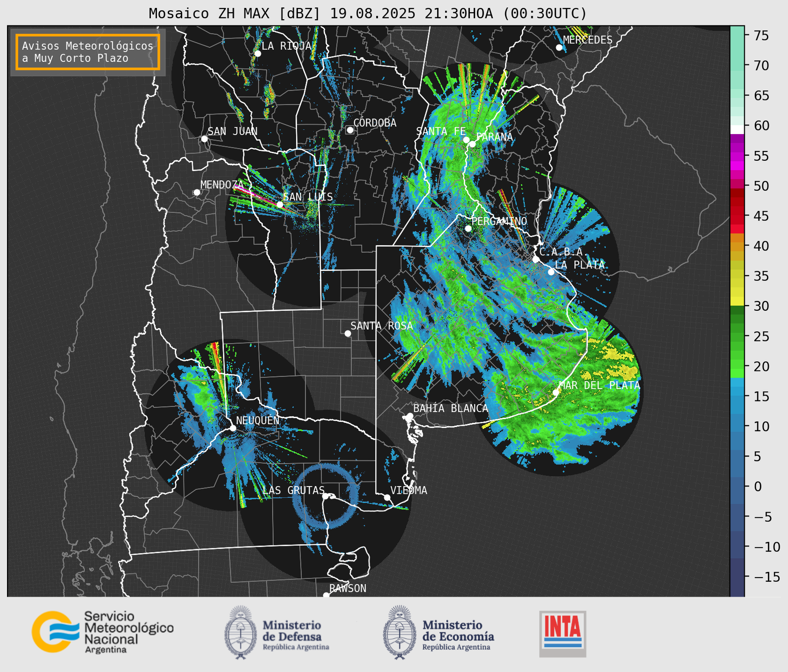Click the INTA logo
This screenshot has width=788, height=672.
(562, 634)
